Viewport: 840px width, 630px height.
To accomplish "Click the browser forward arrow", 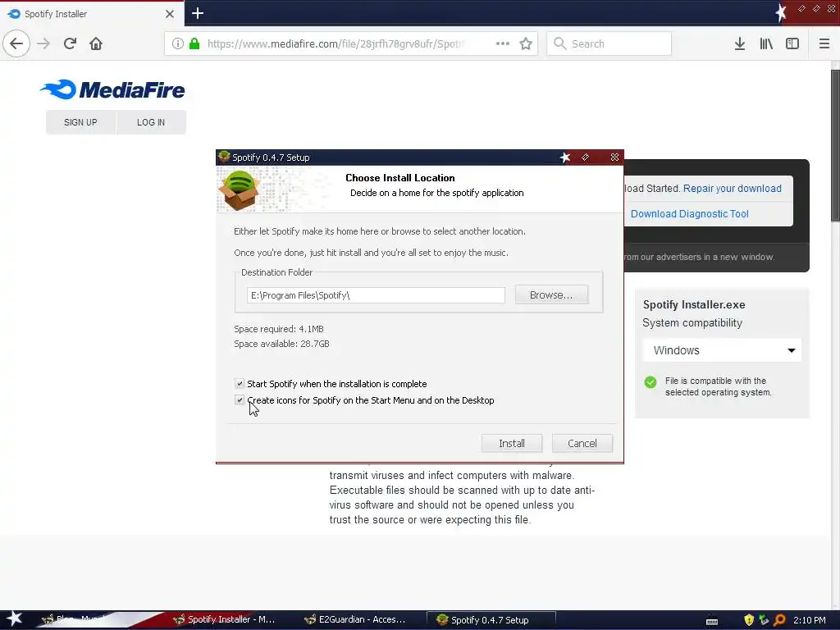I will pos(43,43).
